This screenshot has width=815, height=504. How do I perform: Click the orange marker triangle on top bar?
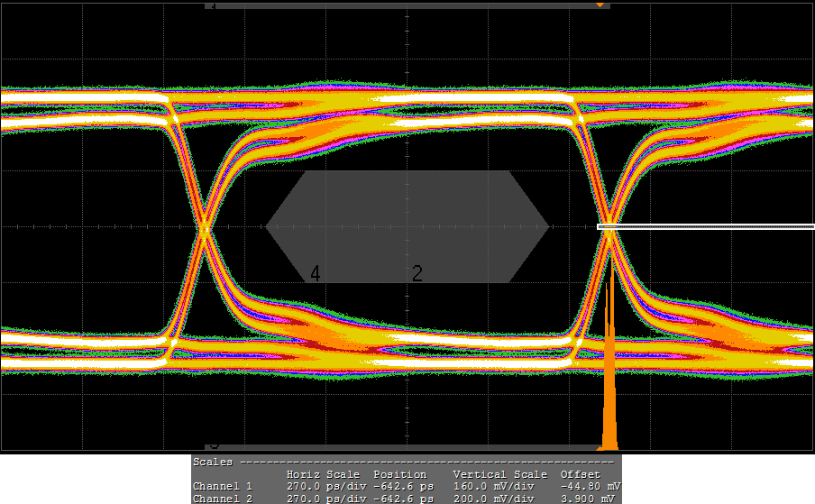coord(600,5)
